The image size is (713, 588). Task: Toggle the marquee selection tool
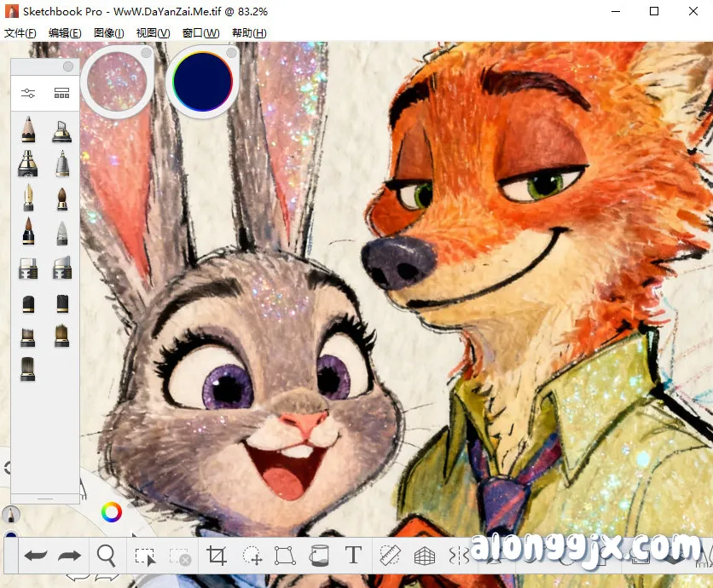click(145, 556)
